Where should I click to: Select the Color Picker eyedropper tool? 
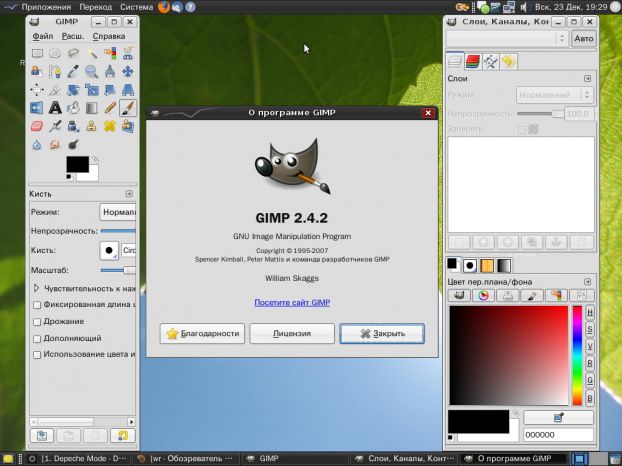[x=73, y=71]
